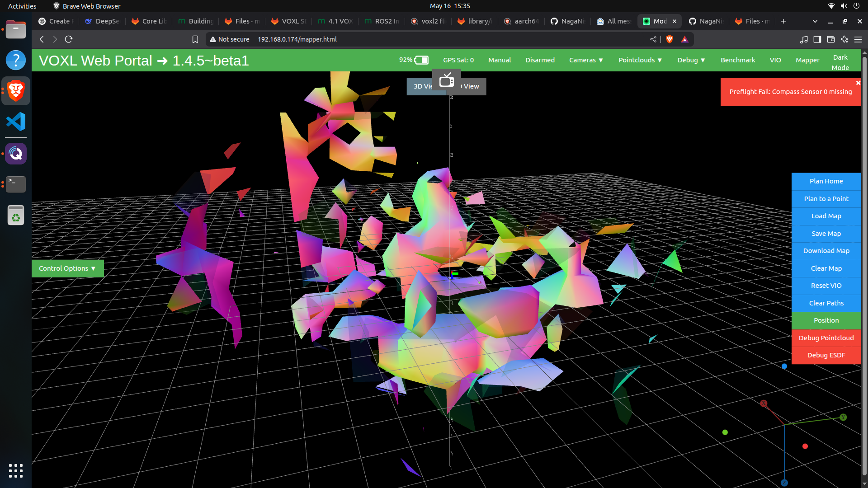Switch to the All messages browser tab
The height and width of the screenshot is (488, 868).
(613, 21)
